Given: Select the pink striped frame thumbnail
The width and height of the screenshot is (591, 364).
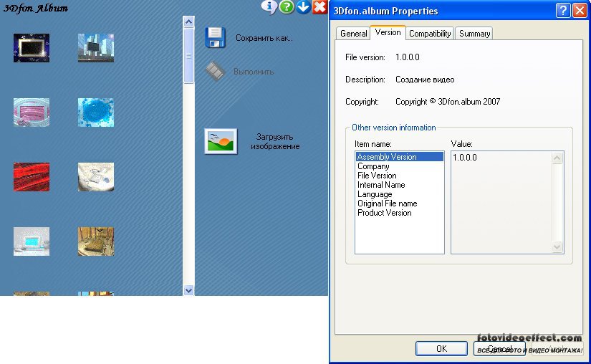Looking at the screenshot, I should [32, 112].
